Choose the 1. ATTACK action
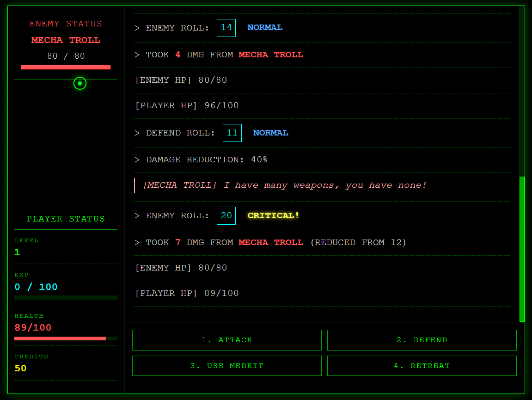Screen dimensions: 532x400 pyautogui.click(x=226, y=340)
